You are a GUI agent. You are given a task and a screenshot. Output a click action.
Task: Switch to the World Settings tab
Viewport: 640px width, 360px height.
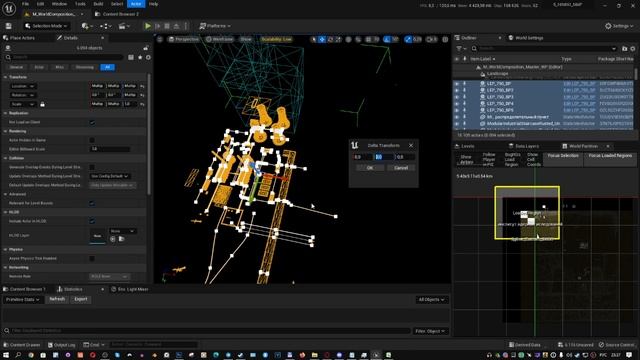click(527, 38)
